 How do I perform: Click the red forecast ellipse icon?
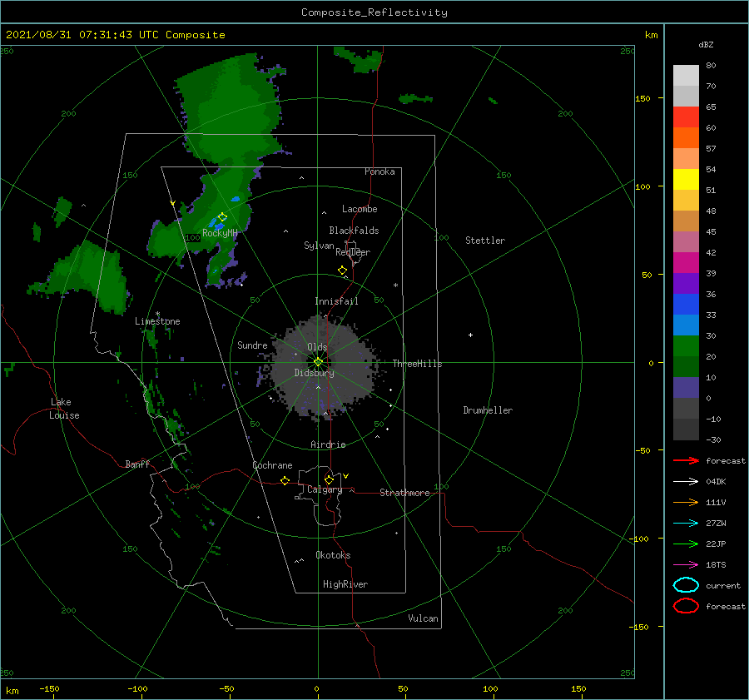pos(686,606)
